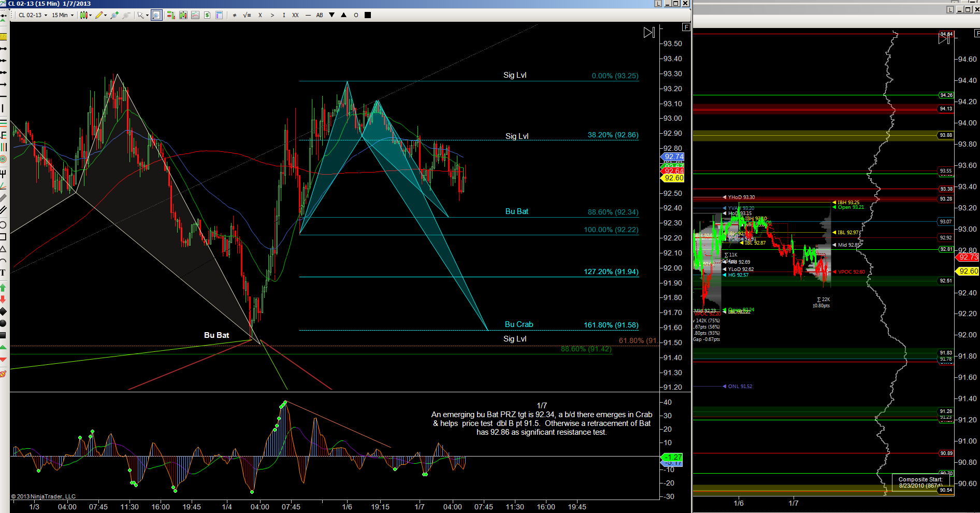Toggle the F button at chart corner
980x513 pixels.
(686, 27)
